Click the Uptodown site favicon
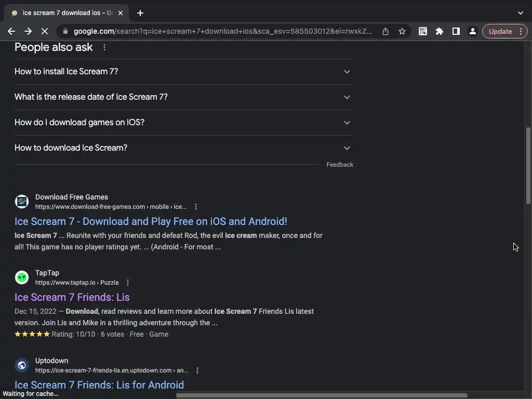The width and height of the screenshot is (532, 399). click(x=22, y=365)
